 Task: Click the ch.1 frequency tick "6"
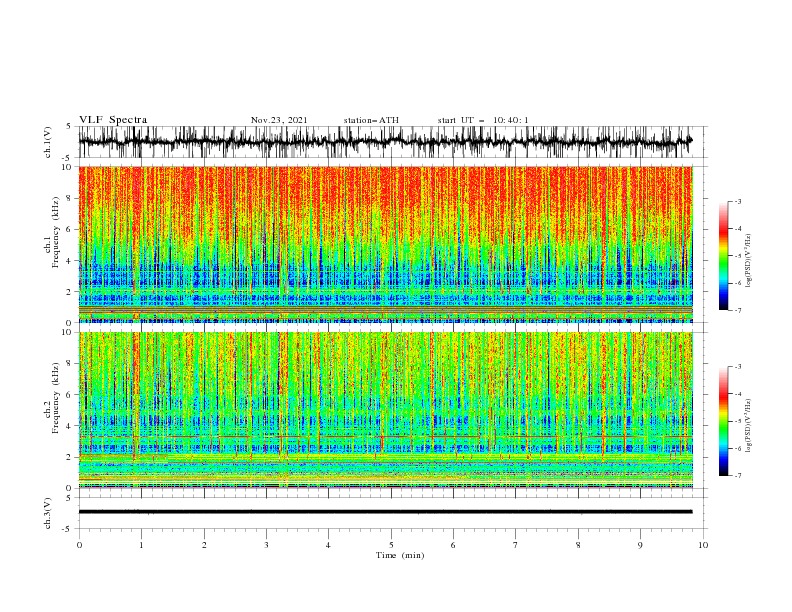pyautogui.click(x=71, y=229)
